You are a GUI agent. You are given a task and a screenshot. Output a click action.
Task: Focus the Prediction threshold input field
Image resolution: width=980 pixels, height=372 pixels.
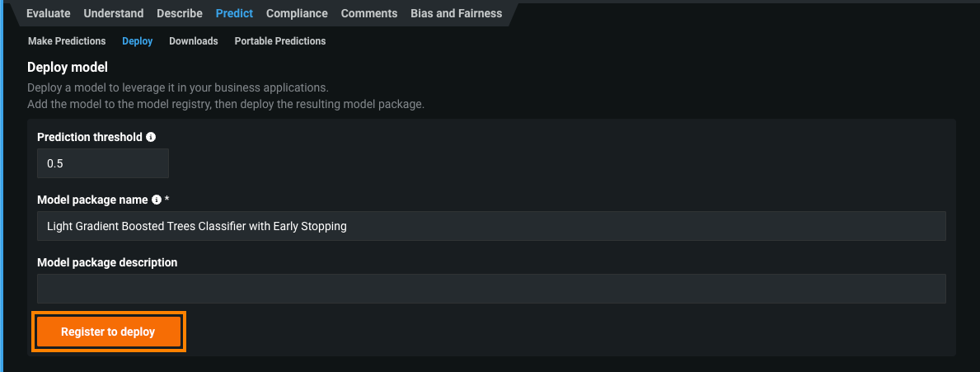point(103,163)
